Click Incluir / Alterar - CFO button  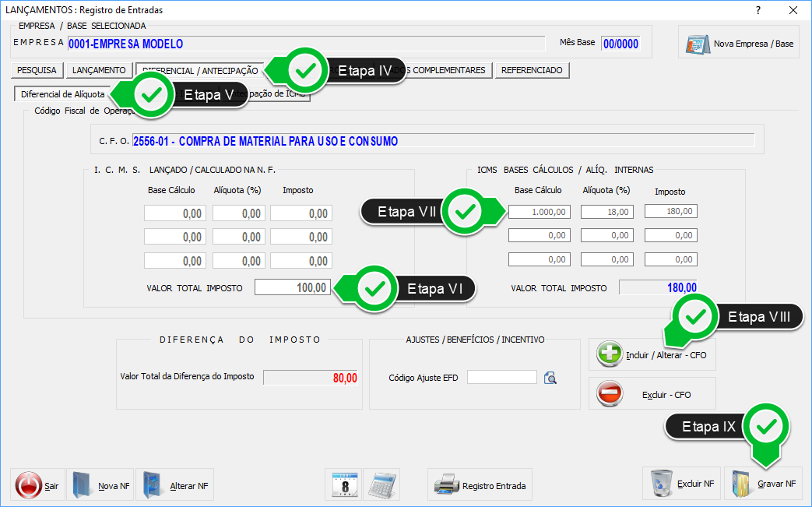click(x=652, y=355)
